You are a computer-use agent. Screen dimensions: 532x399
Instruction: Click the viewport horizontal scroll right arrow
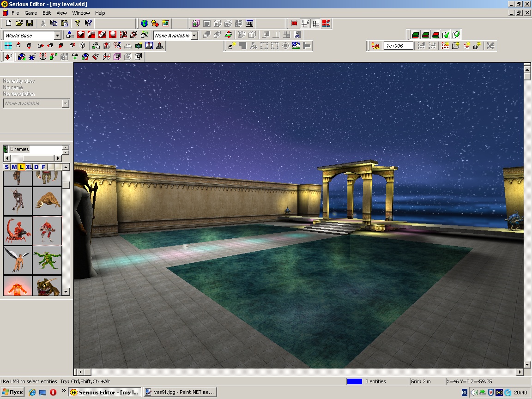(520, 372)
